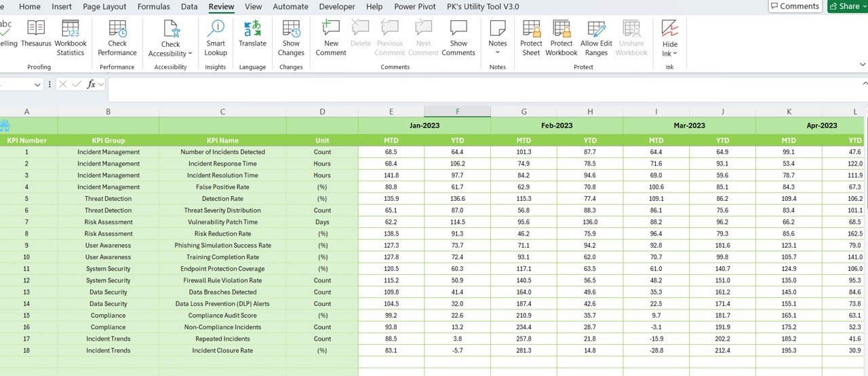Switch to the Insert tab
The image size is (868, 376).
[62, 7]
